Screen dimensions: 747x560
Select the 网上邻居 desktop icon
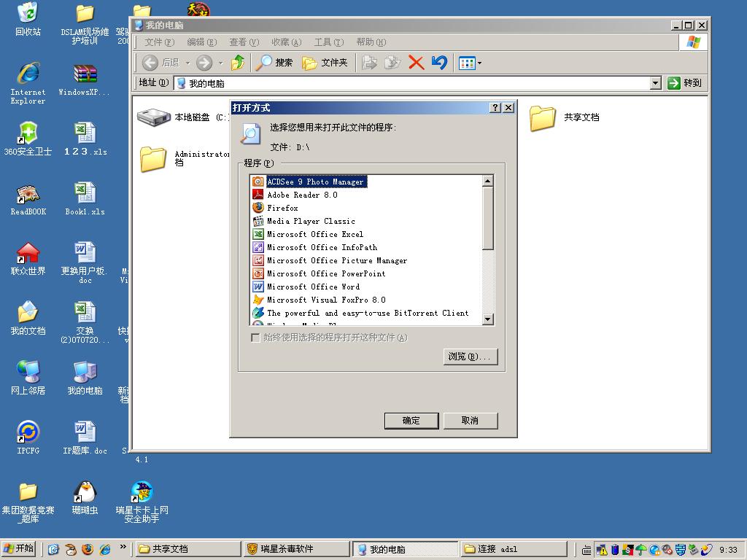point(28,378)
